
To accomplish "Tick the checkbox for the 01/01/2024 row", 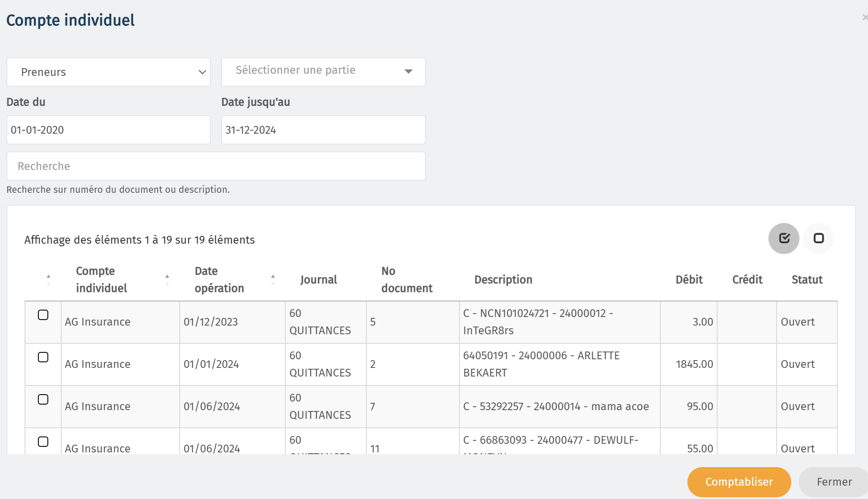I will pos(43,357).
